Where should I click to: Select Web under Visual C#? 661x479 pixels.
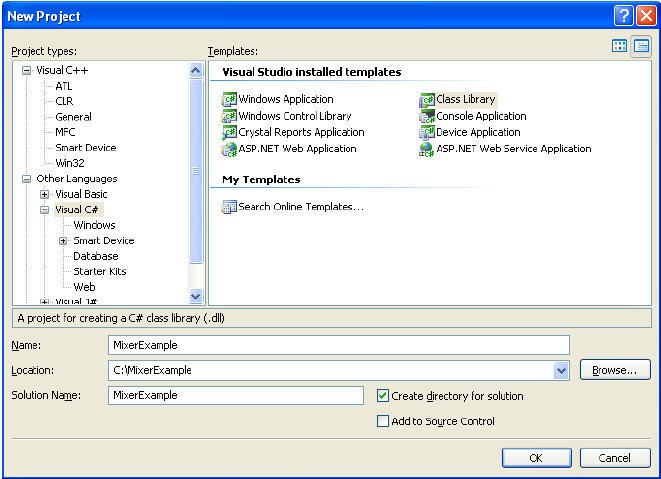coord(84,287)
